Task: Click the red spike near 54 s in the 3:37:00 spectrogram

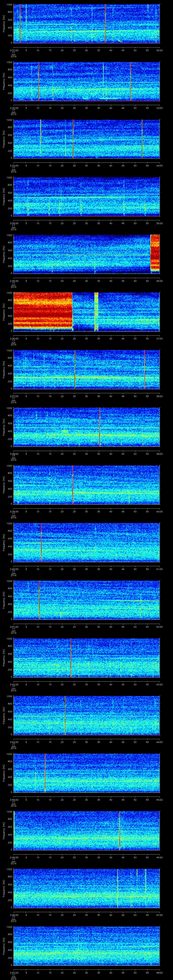Action: (144, 369)
